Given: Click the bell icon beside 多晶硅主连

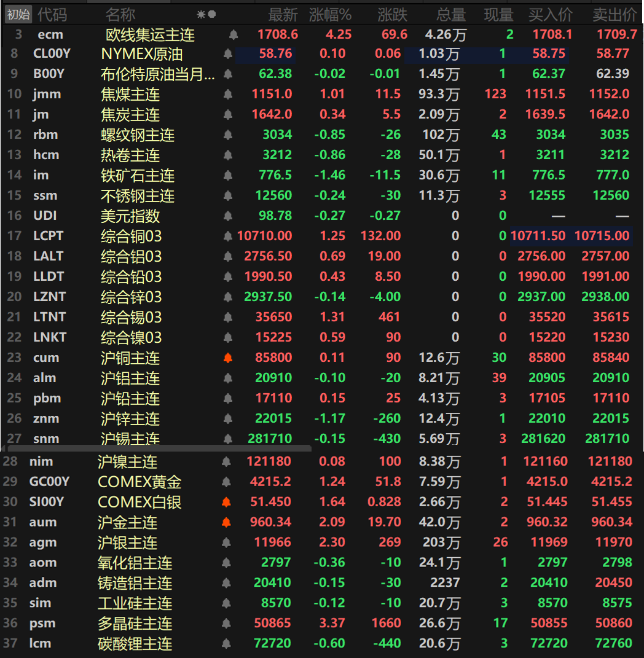Looking at the screenshot, I should tap(226, 624).
